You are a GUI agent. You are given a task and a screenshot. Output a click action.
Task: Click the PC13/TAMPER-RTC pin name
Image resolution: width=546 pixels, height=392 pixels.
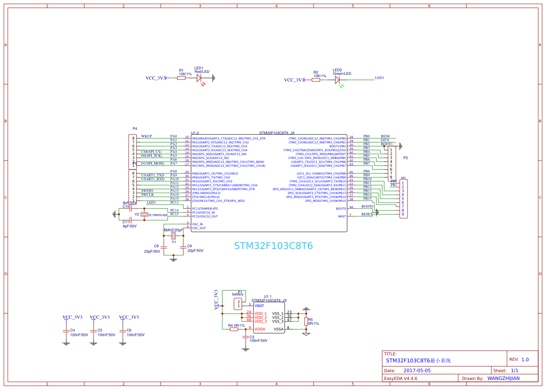(x=205, y=209)
